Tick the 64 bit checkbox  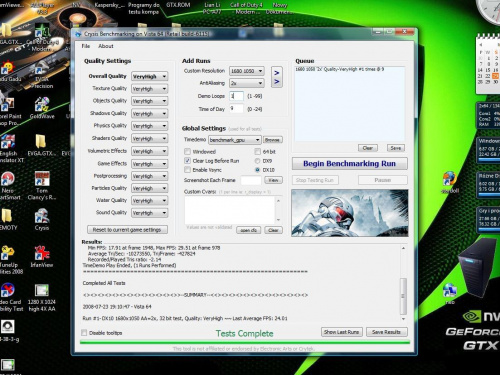pos(257,152)
